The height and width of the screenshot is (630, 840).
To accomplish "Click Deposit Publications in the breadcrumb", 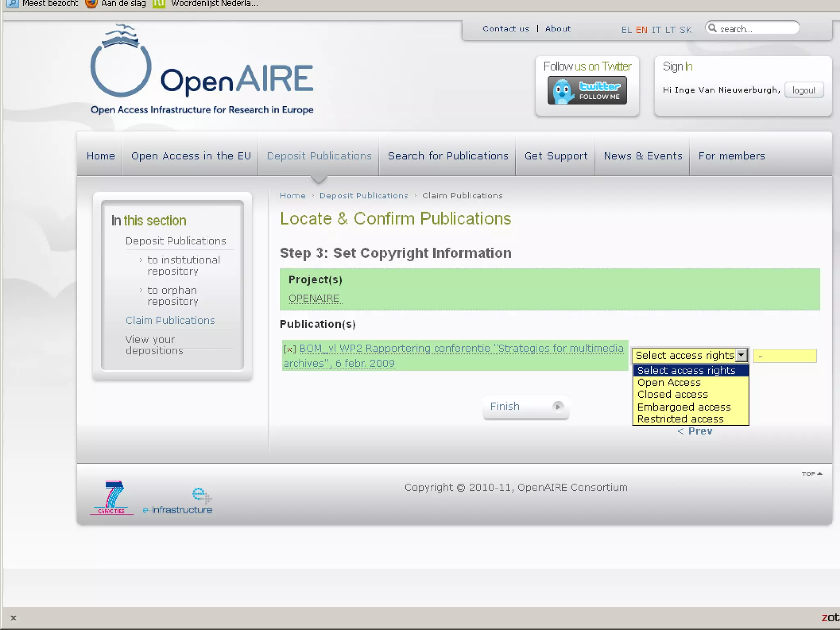I will click(x=364, y=196).
